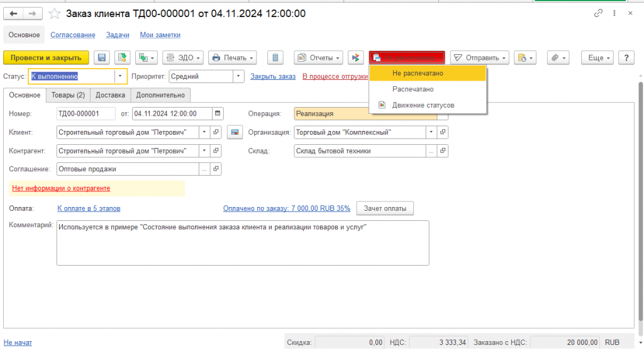This screenshot has width=644, height=355.
Task: Open Мои заметки link
Action: tap(160, 35)
